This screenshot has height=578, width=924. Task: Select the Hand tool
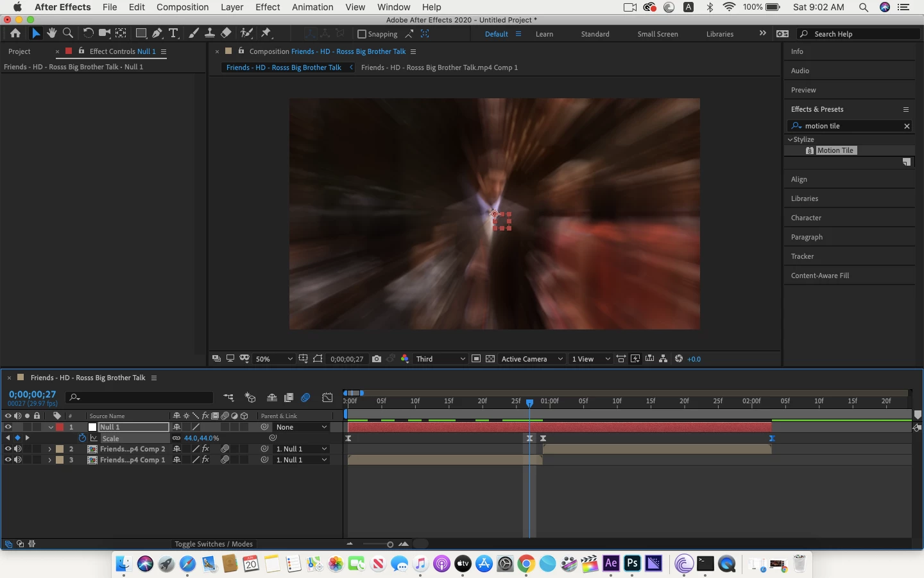coord(52,33)
